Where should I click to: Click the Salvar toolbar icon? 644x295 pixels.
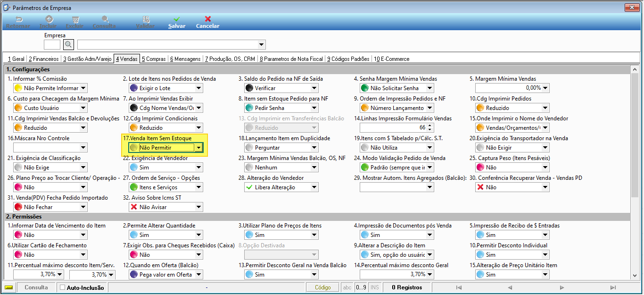(x=176, y=19)
